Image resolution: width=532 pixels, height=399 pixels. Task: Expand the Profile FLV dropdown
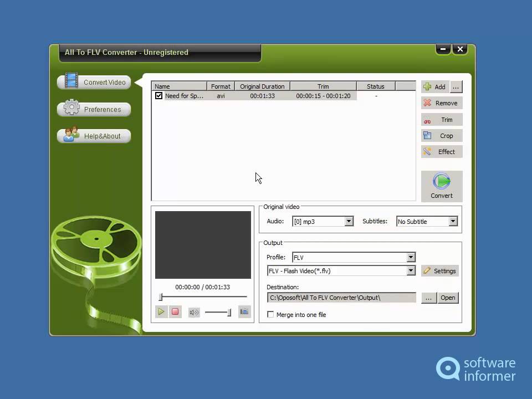coord(411,257)
